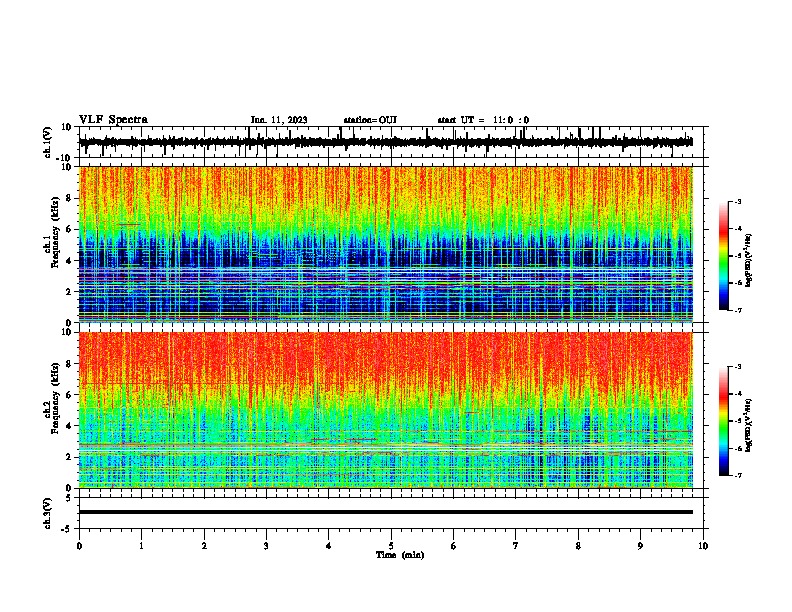The height and width of the screenshot is (612, 792).
Task: Click the "-5" tick on ch.3(V) axis
Action: pyautogui.click(x=68, y=529)
